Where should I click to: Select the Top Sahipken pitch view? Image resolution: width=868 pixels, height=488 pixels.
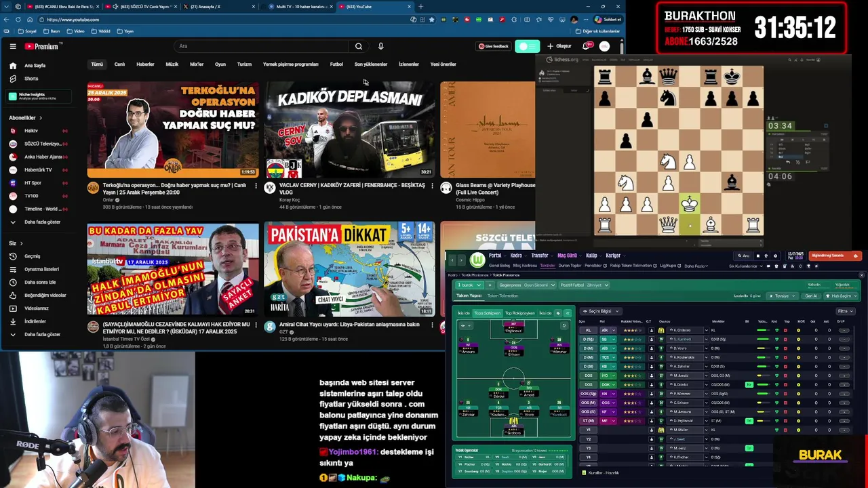pos(487,313)
